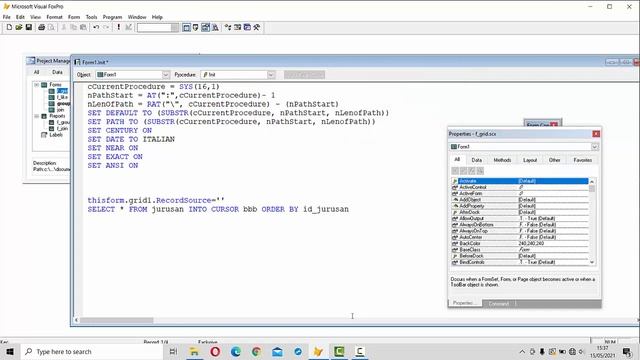Launch Opera browser from the taskbar

pyautogui.click(x=215, y=351)
